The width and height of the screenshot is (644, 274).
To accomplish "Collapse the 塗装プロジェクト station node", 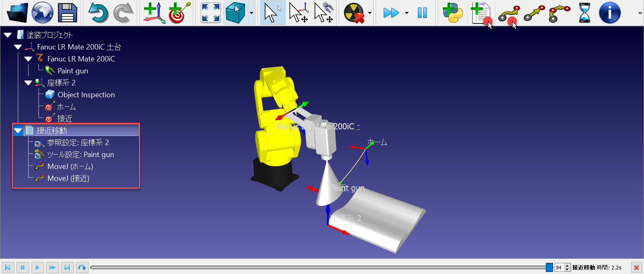I will pos(7,35).
